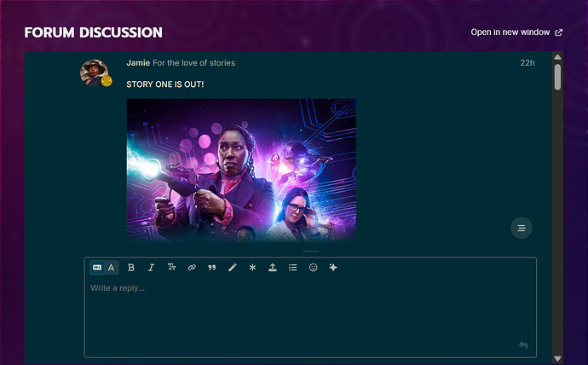588x365 pixels.
Task: Click the 22h post timestamp
Action: [x=527, y=63]
